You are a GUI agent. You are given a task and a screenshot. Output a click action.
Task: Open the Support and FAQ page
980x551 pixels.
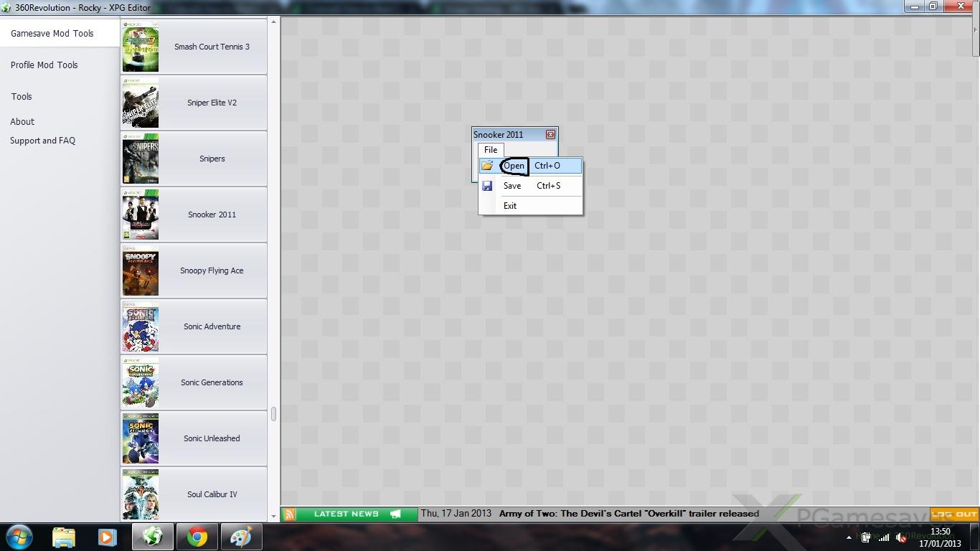click(43, 141)
